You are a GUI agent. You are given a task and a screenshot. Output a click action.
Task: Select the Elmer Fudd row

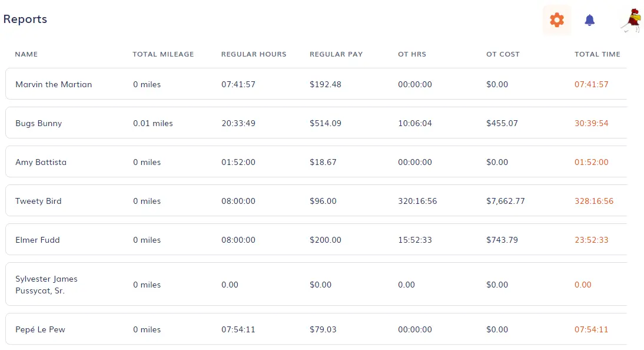pyautogui.click(x=294, y=240)
